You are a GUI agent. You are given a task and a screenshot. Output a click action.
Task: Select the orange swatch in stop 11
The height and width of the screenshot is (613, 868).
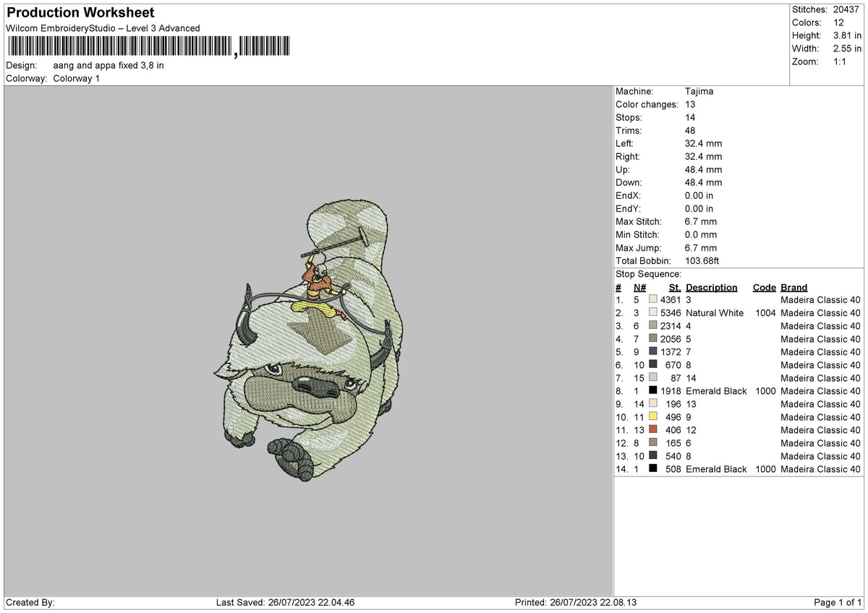653,430
